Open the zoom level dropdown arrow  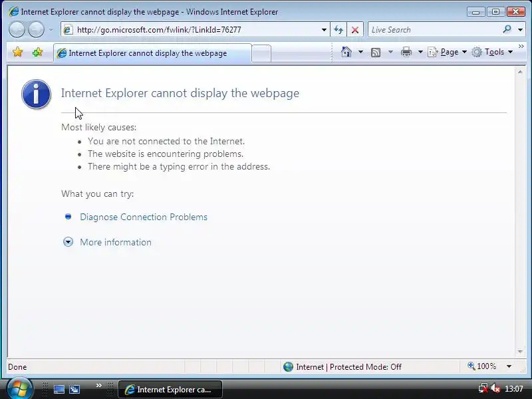point(509,366)
